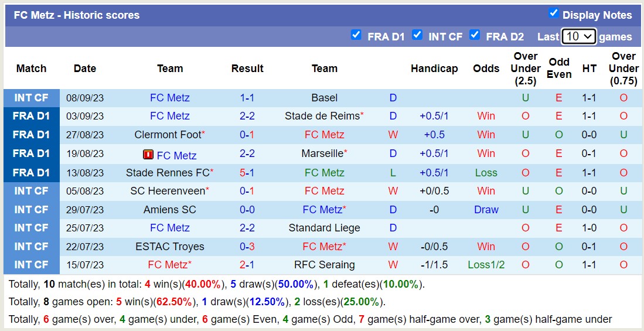Screen dimensions: 644x331
Task: Click the 5-1 Stade Rennes result
Action: pos(247,173)
